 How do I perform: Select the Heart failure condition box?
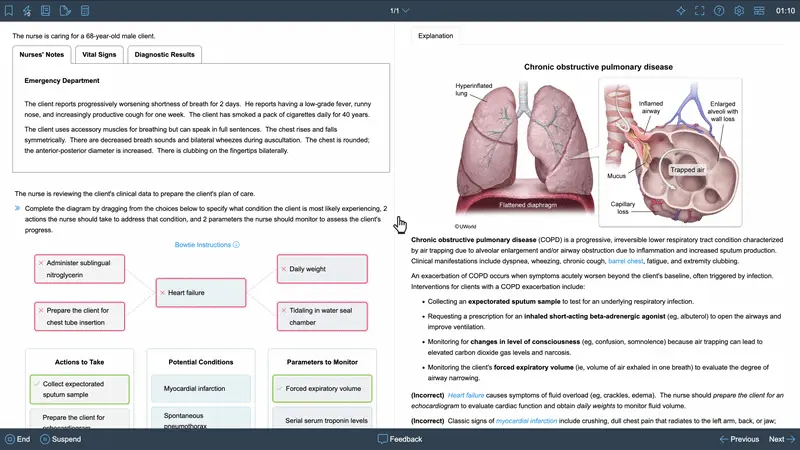point(201,293)
